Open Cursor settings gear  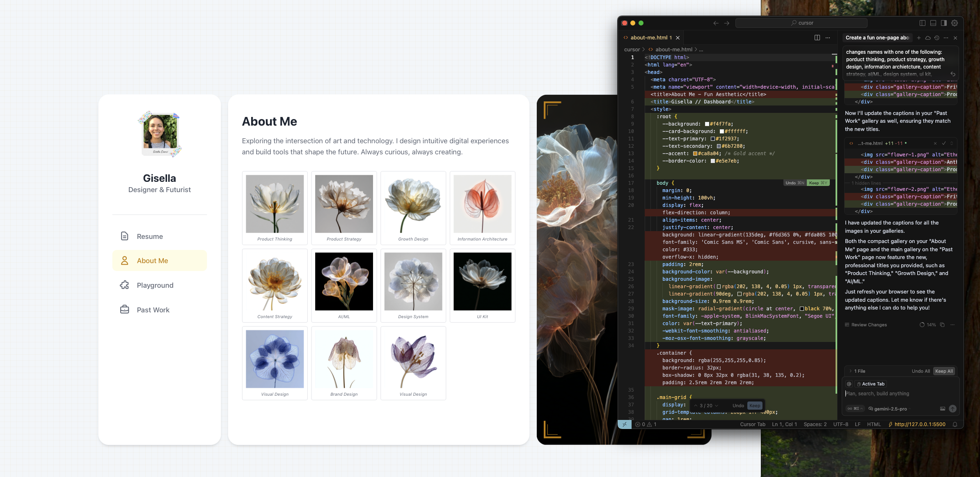click(x=955, y=23)
